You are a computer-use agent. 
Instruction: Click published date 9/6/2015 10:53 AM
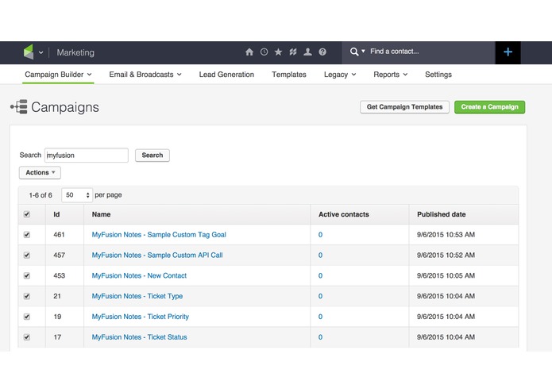[x=446, y=235]
